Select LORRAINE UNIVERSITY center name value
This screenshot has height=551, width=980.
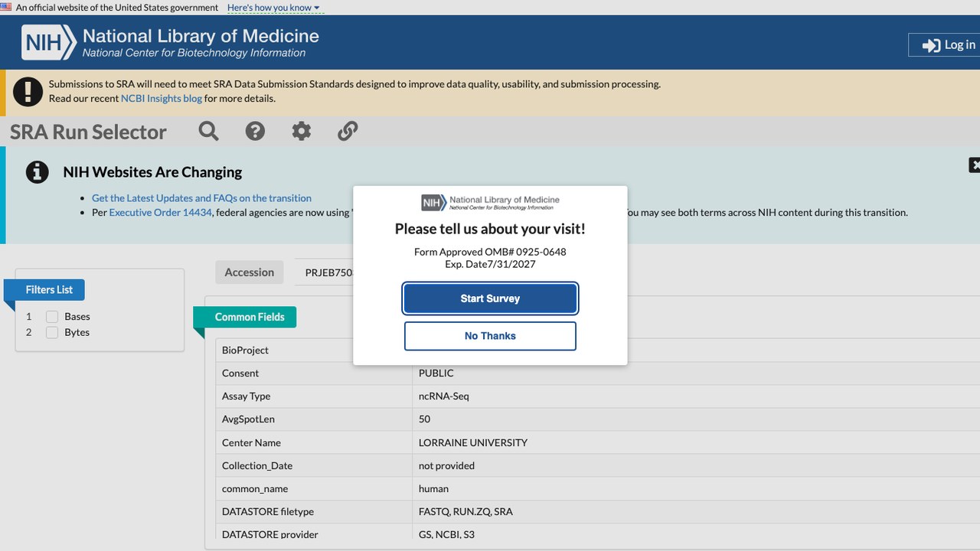pyautogui.click(x=473, y=442)
